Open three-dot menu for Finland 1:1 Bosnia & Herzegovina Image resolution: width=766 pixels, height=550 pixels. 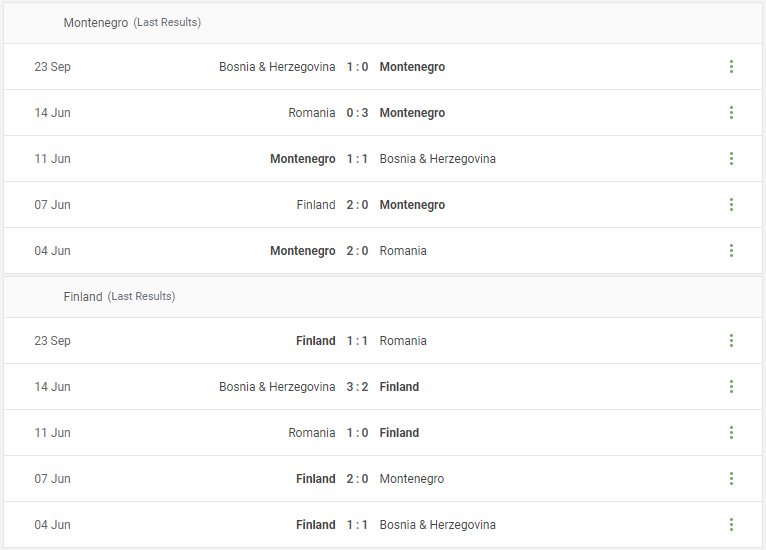coord(731,525)
